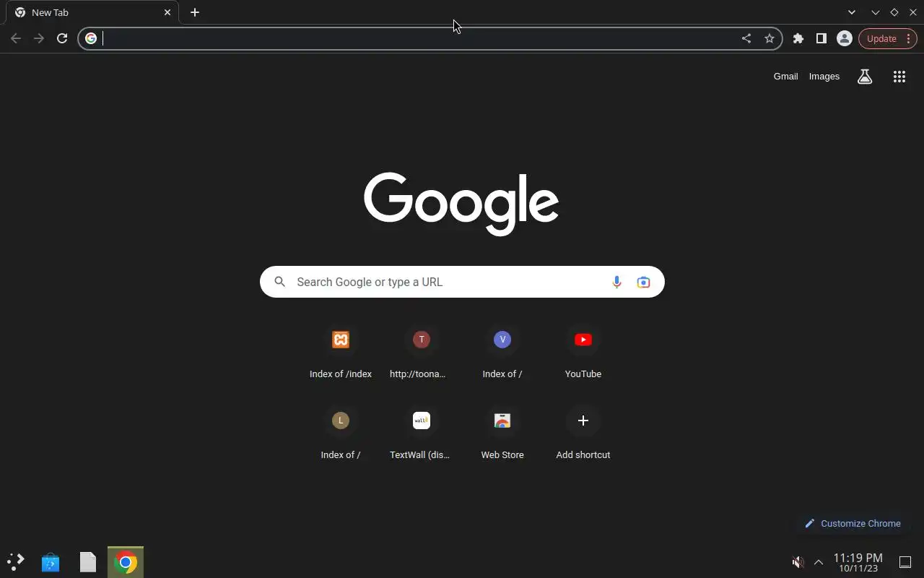
Task: Click the Google icon in address bar
Action: click(x=91, y=38)
